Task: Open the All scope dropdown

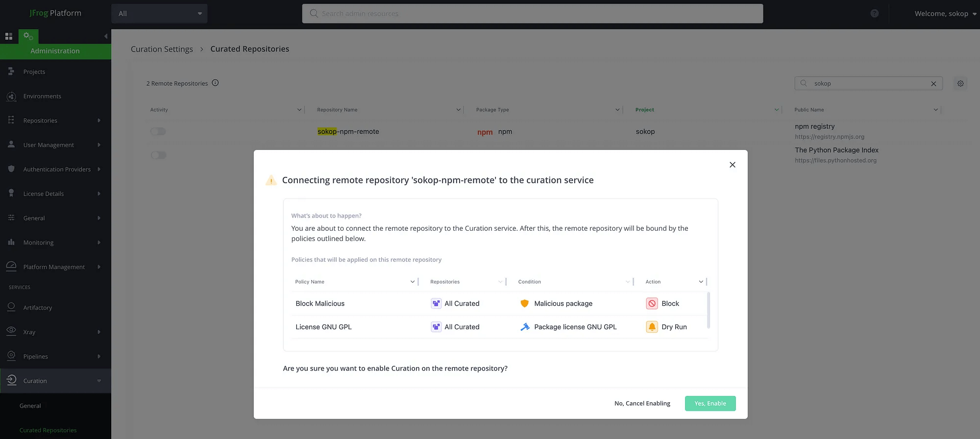Action: point(159,14)
